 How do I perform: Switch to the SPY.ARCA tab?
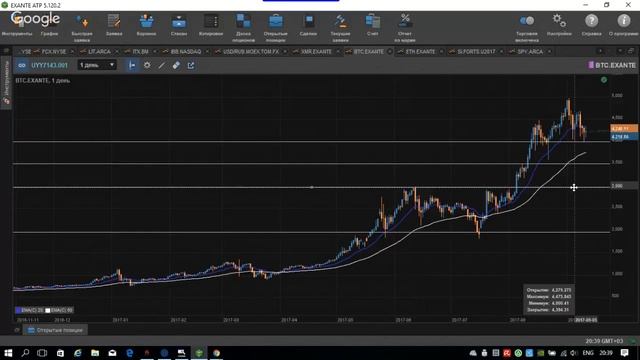tap(530, 51)
